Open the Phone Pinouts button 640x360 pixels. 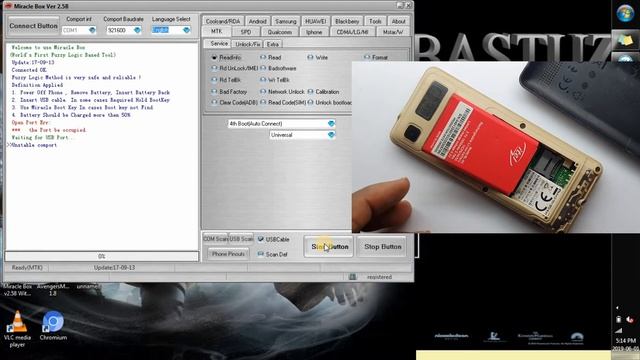[x=228, y=254]
